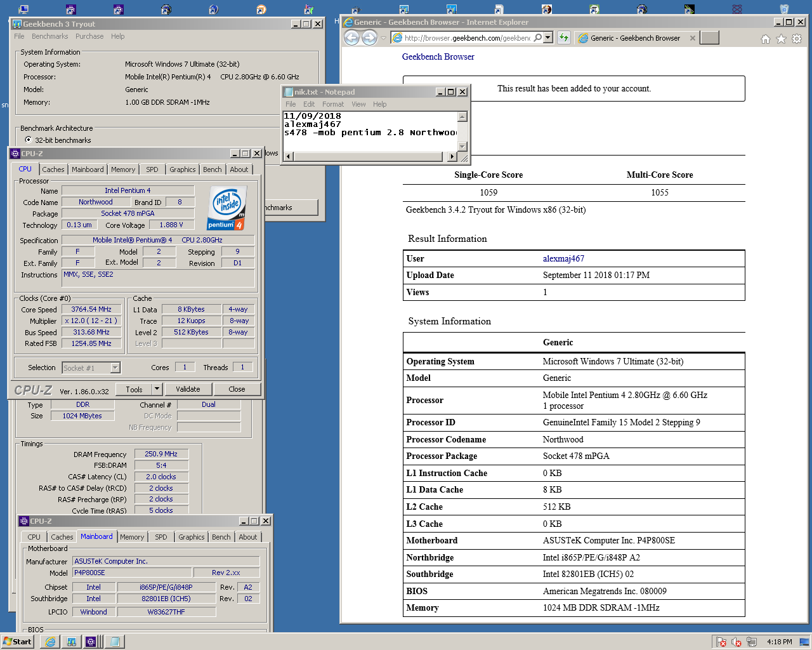Open the recent pages arrow beside Forward
Image resolution: width=812 pixels, height=650 pixels.
(383, 38)
